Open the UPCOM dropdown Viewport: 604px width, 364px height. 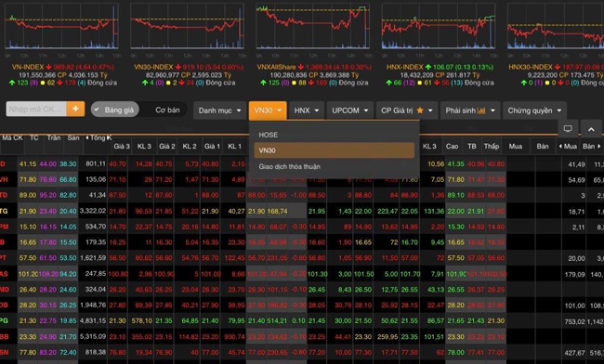pos(349,110)
